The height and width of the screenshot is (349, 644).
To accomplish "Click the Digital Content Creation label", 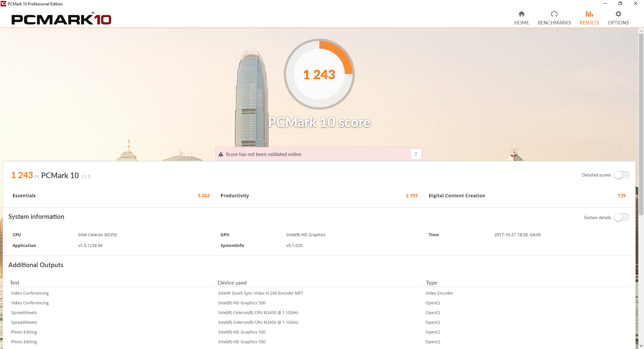I will tap(457, 196).
